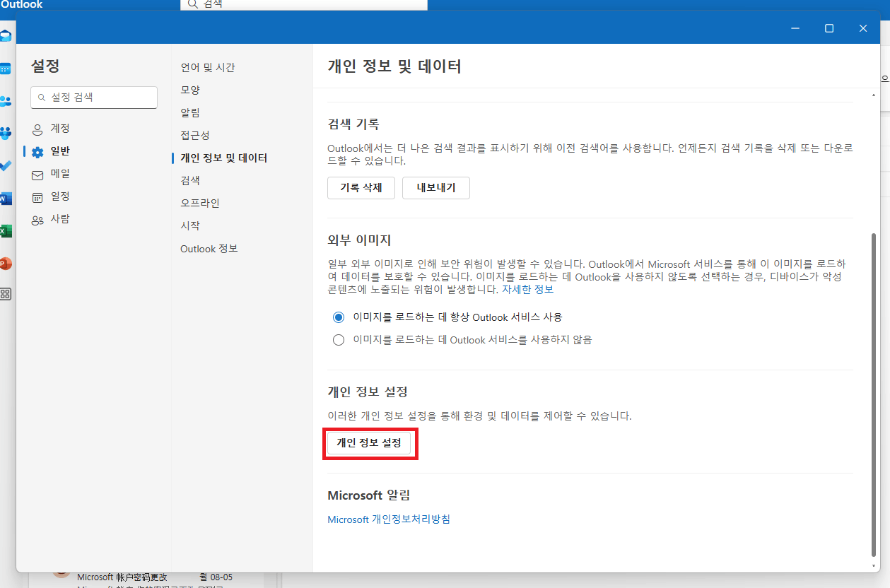This screenshot has height=588, width=890.
Task: Click the settings pane vertical scrollbar
Action: click(x=874, y=396)
